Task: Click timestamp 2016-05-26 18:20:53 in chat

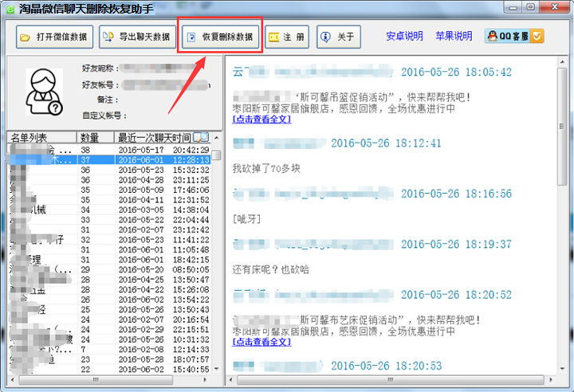Action: 386,366
